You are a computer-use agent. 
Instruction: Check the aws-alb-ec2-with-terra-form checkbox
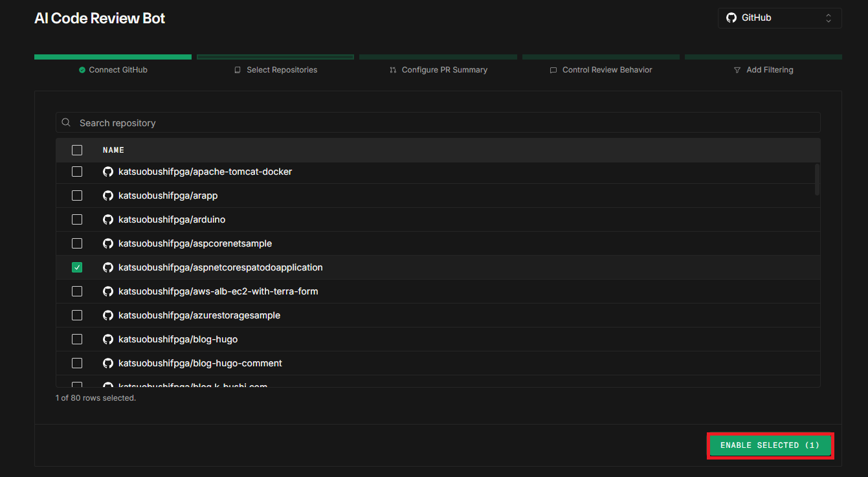point(77,291)
